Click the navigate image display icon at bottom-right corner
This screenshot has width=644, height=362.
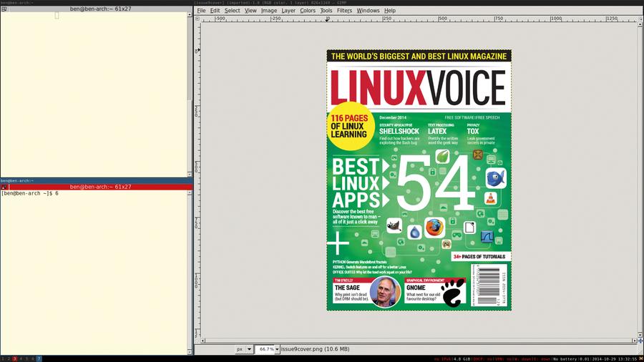point(640,341)
